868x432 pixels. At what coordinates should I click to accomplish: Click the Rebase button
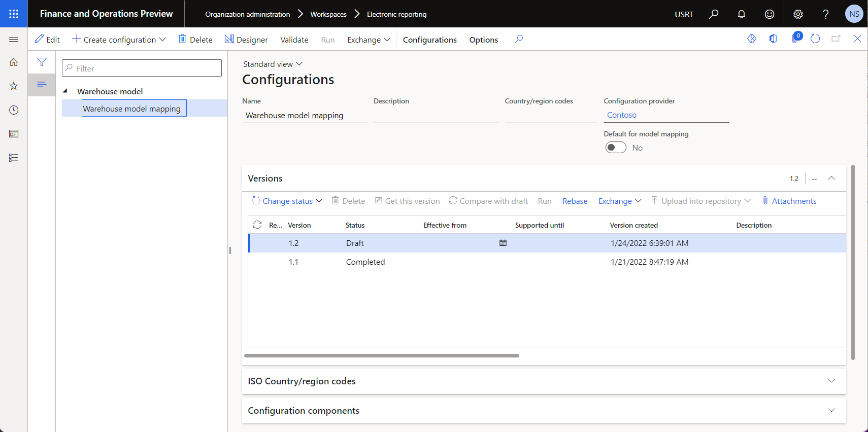(x=575, y=201)
